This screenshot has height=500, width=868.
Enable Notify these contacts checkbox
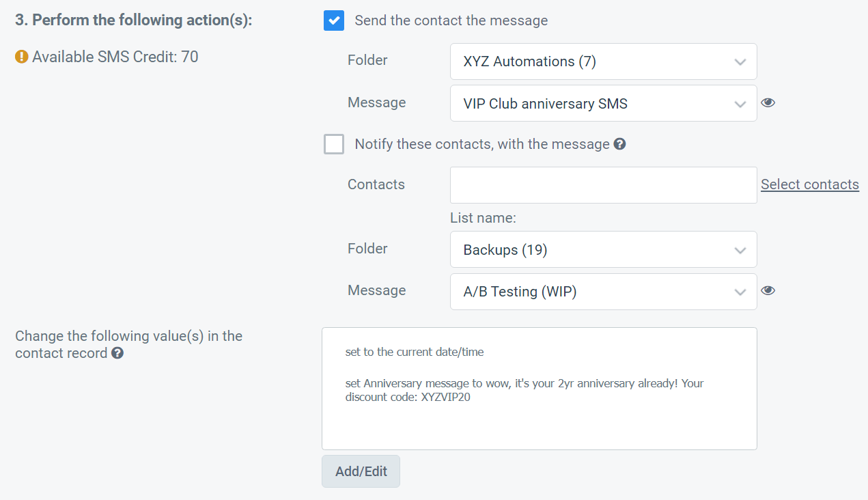coord(334,144)
